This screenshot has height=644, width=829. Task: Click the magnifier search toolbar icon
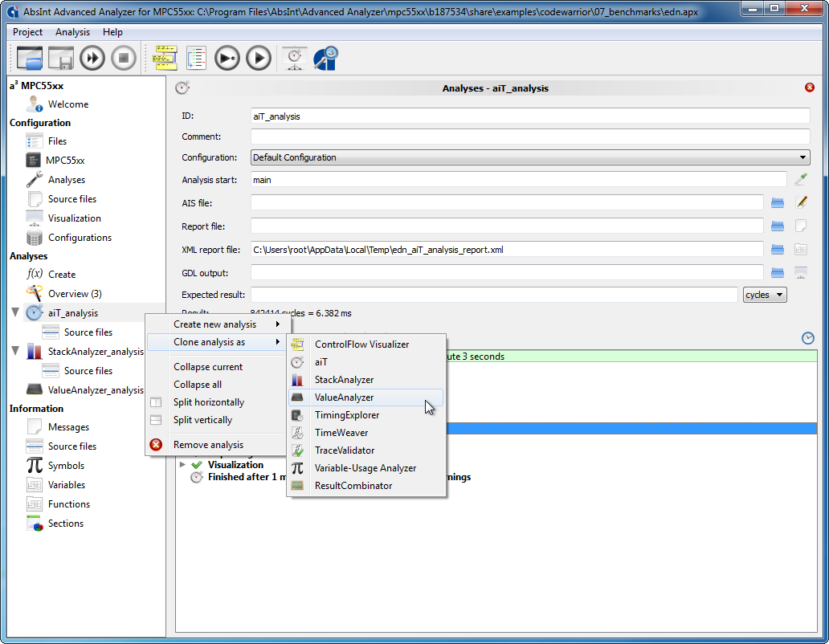[325, 58]
